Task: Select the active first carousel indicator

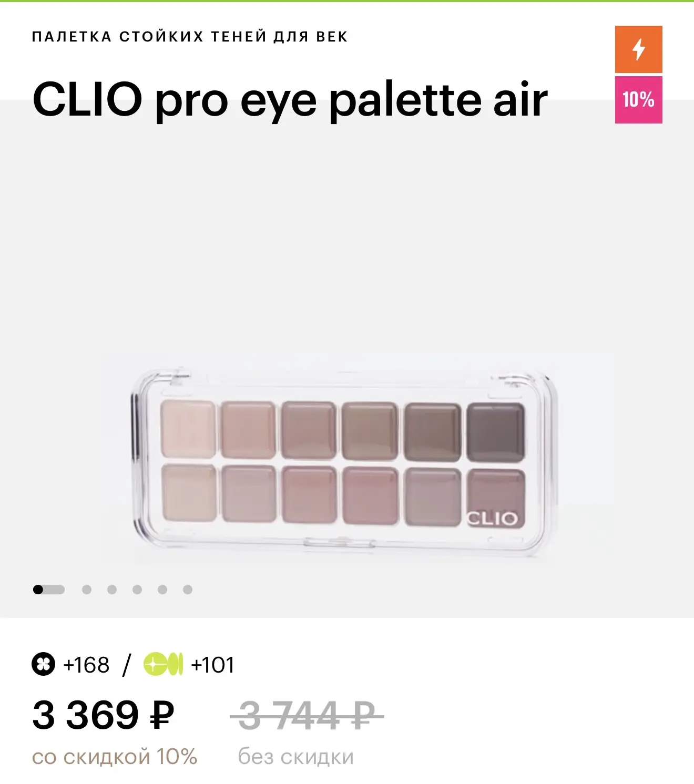Action: point(48,590)
